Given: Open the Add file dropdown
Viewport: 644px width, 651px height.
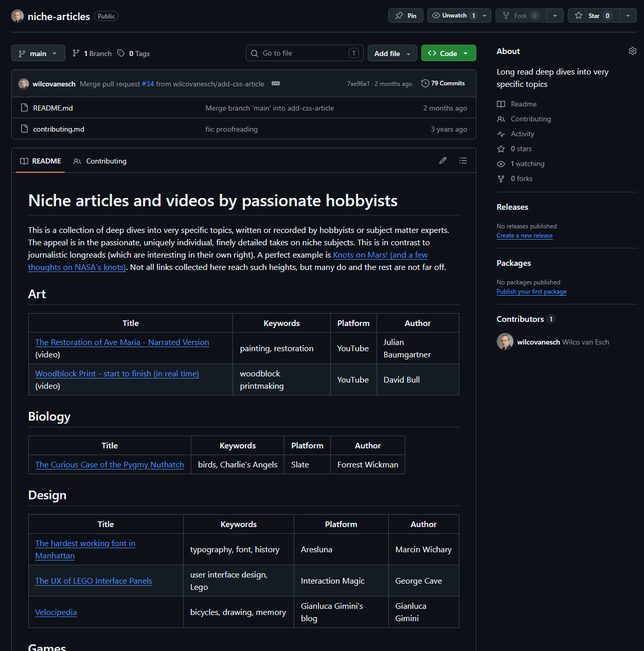Looking at the screenshot, I should [x=392, y=53].
